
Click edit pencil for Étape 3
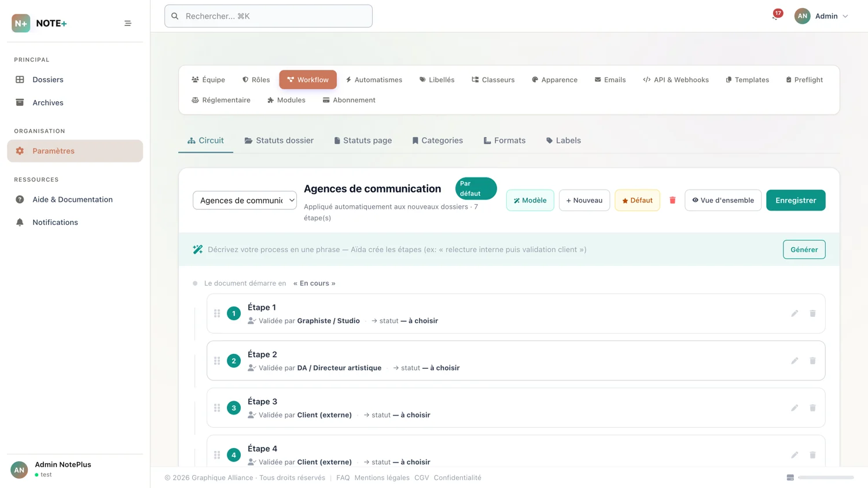click(x=795, y=408)
